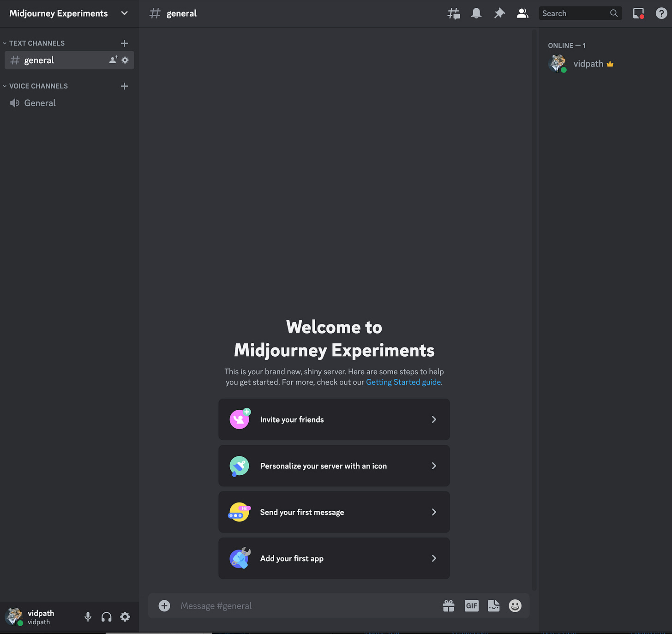Click chevron on Invite your friends
This screenshot has height=634, width=672.
[434, 419]
